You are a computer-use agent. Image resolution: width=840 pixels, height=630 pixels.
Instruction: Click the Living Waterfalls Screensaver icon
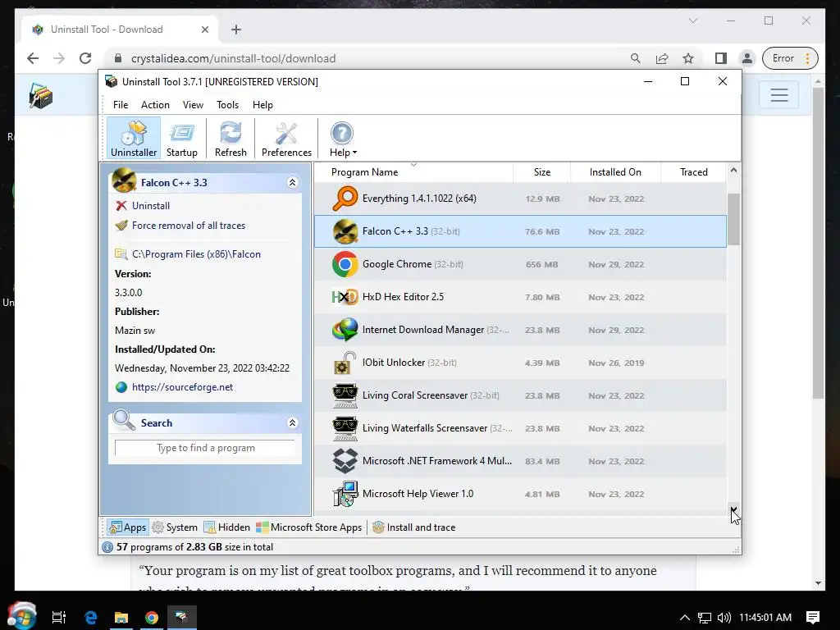(345, 428)
